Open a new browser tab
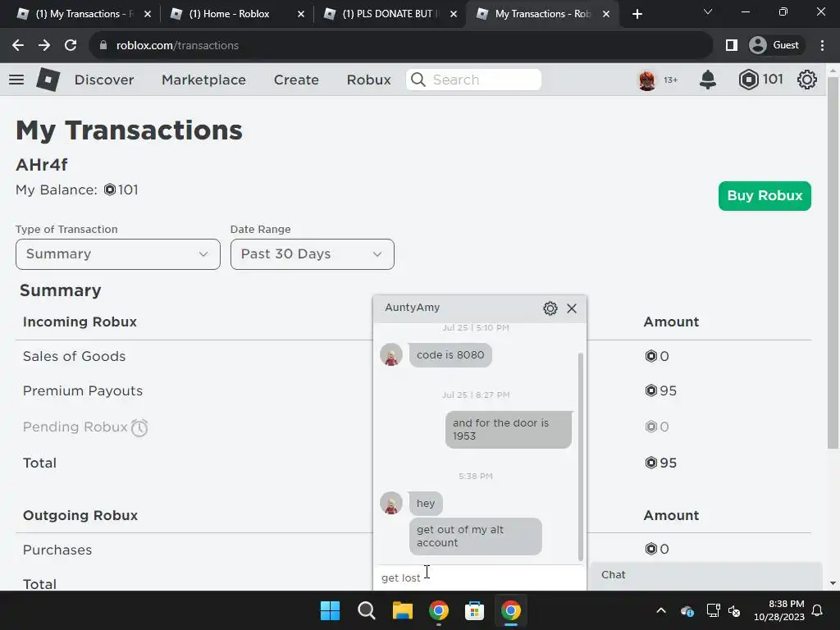The width and height of the screenshot is (840, 630). pyautogui.click(x=637, y=14)
